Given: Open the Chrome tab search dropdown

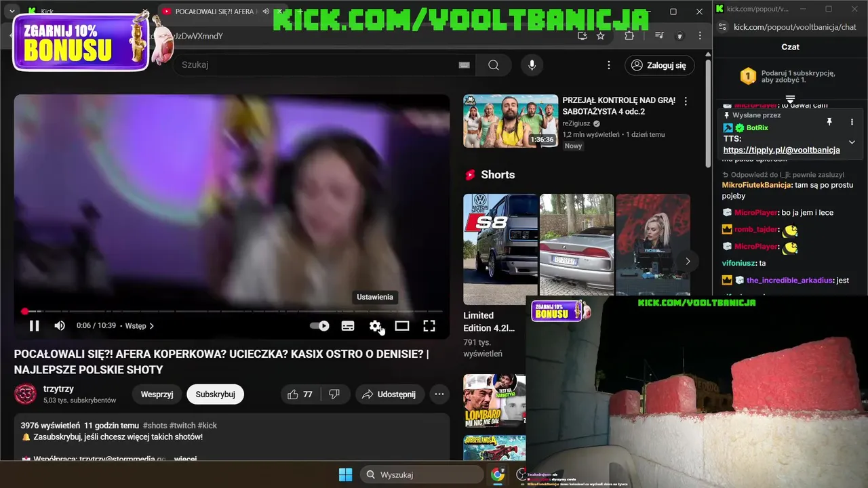Looking at the screenshot, I should tap(12, 12).
